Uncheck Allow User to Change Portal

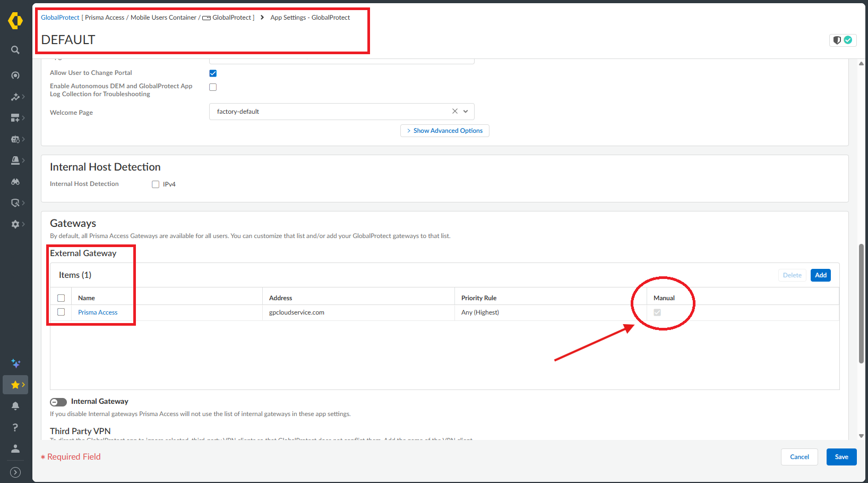point(213,73)
